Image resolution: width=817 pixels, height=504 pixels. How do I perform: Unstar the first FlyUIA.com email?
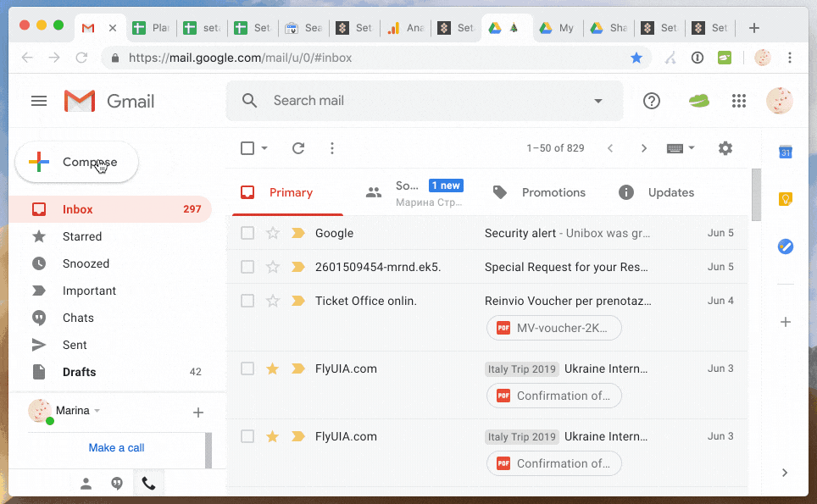pyautogui.click(x=273, y=368)
